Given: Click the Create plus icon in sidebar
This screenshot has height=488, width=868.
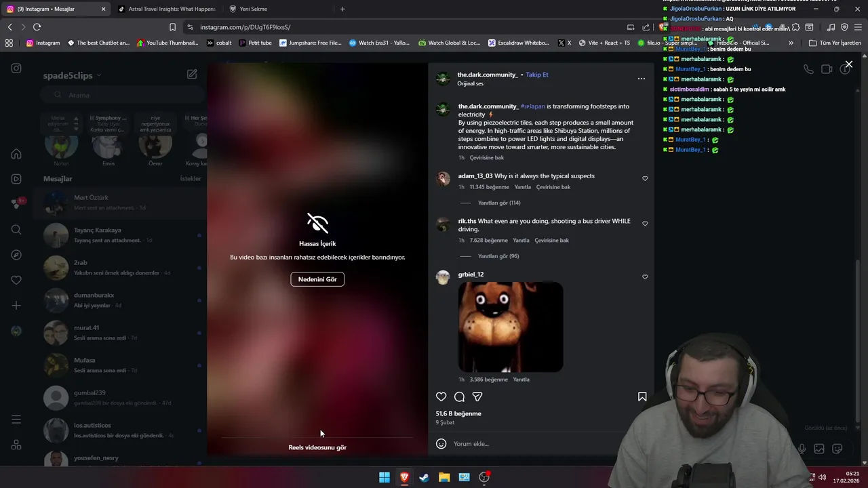Looking at the screenshot, I should 16,306.
